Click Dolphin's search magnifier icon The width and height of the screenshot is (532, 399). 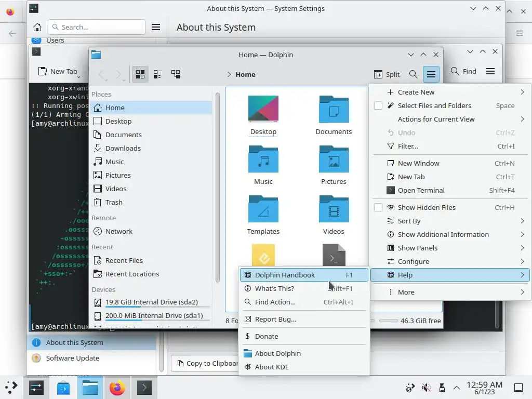(413, 74)
